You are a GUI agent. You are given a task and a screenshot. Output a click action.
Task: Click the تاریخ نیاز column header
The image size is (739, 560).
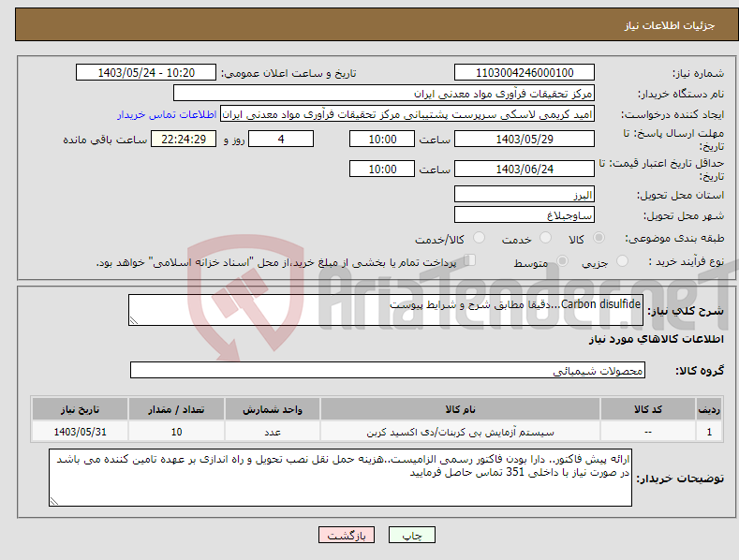81,409
